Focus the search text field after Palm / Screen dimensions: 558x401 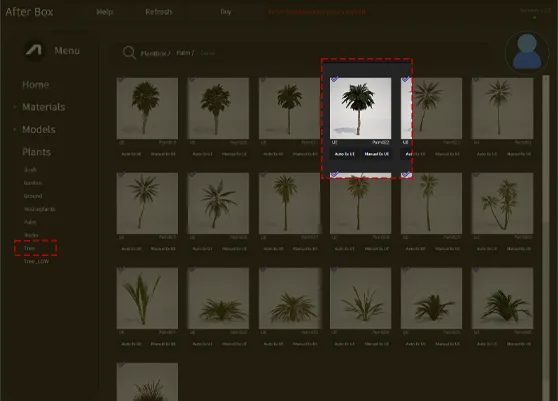click(x=208, y=53)
